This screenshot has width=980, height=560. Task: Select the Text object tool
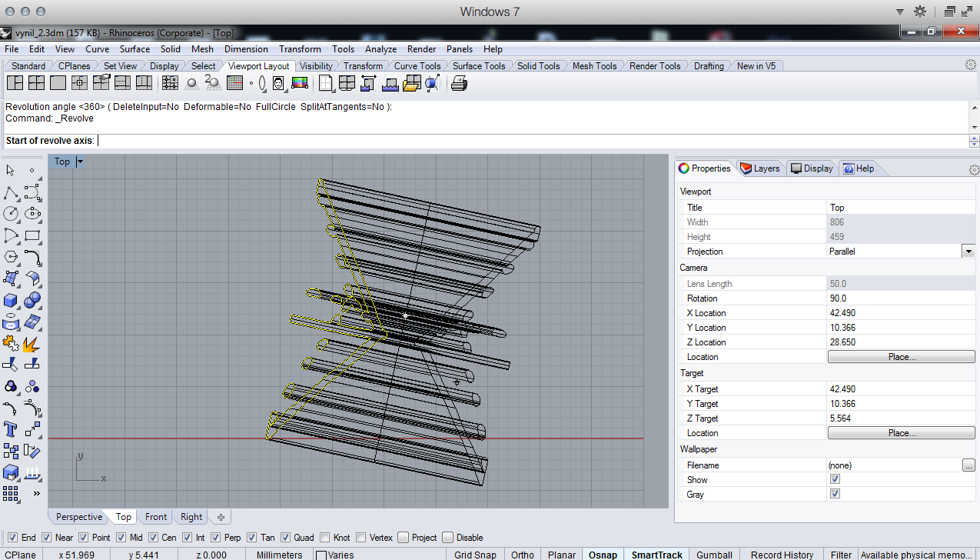point(11,429)
